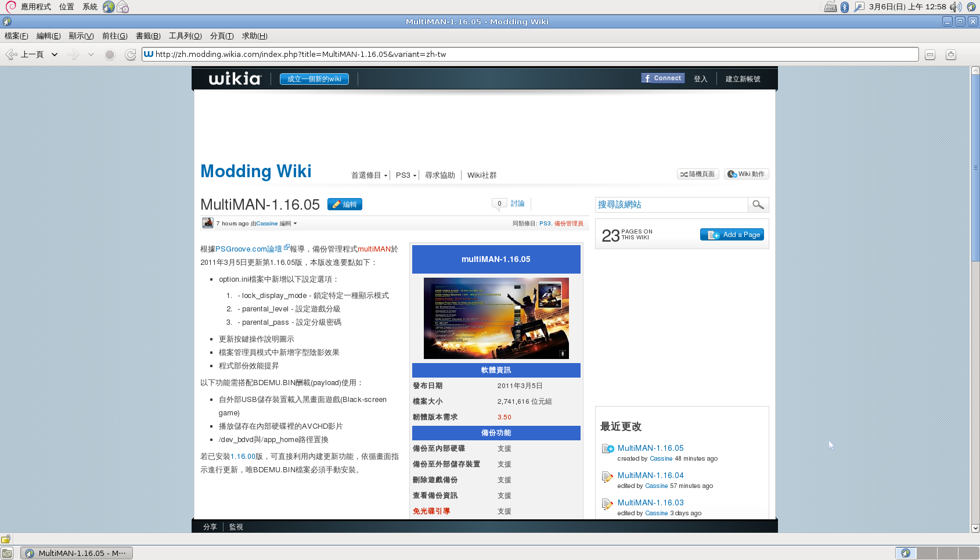Image resolution: width=980 pixels, height=560 pixels.
Task: Click the new tab button beside address bar
Action: pos(951,55)
